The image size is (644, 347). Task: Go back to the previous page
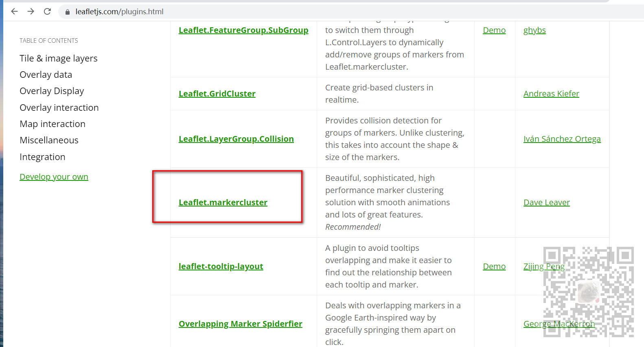pos(15,11)
